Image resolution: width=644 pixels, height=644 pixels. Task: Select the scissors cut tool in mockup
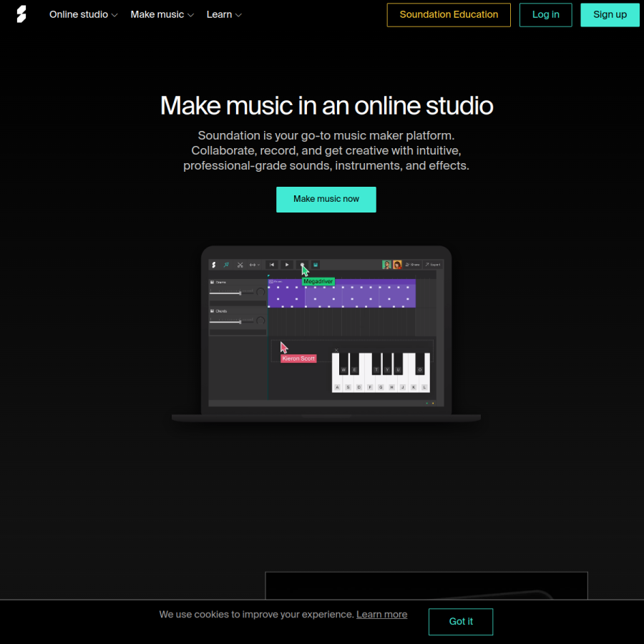(240, 265)
